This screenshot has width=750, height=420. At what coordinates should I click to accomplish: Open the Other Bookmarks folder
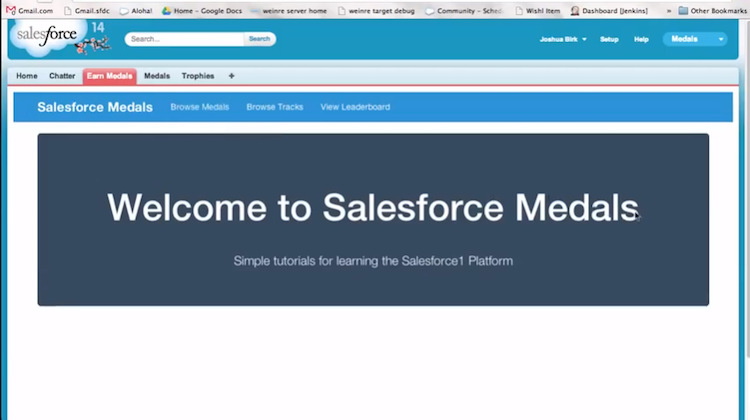coord(712,11)
